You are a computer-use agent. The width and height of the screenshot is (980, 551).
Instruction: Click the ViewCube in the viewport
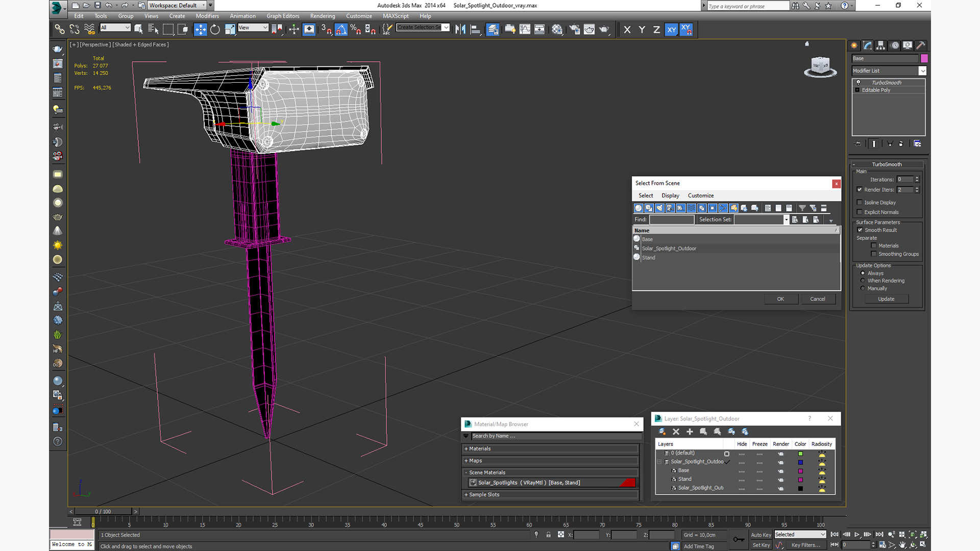[x=820, y=67]
